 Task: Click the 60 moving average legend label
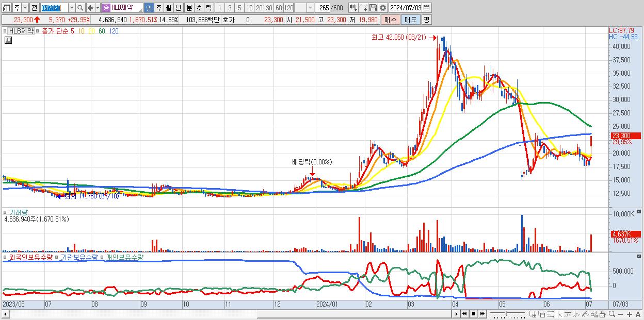click(102, 31)
